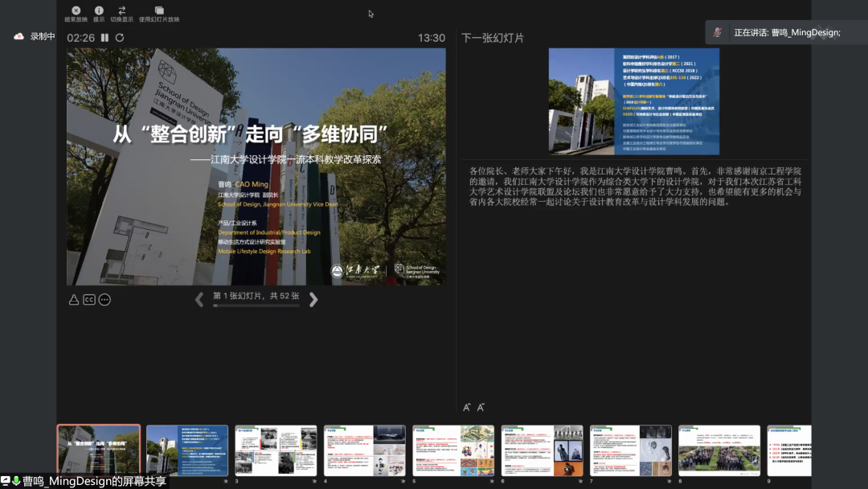Viewport: 868px width, 489px height.
Task: Click the next slide preview image
Action: (633, 101)
